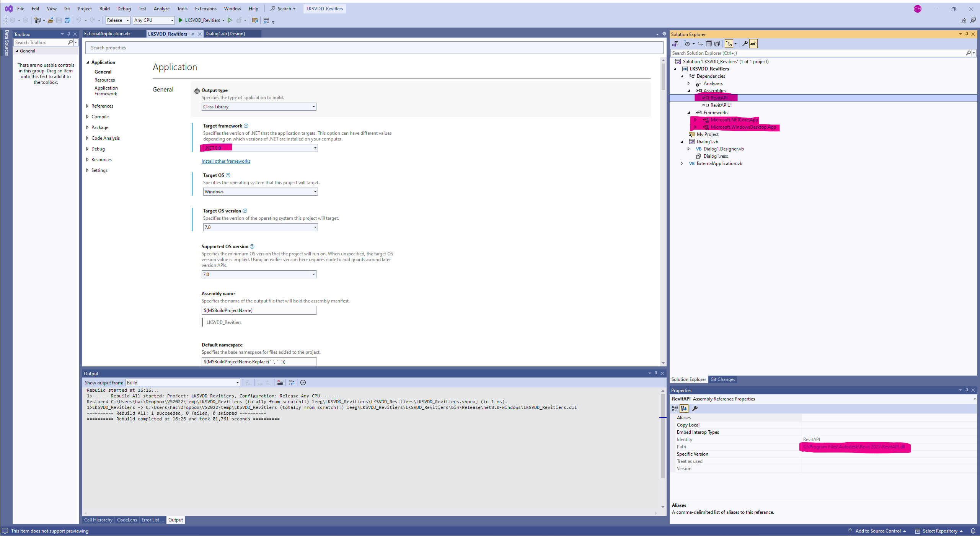Screen dimensions: 980x536
Task: Clear all text in Output window
Action: point(280,382)
